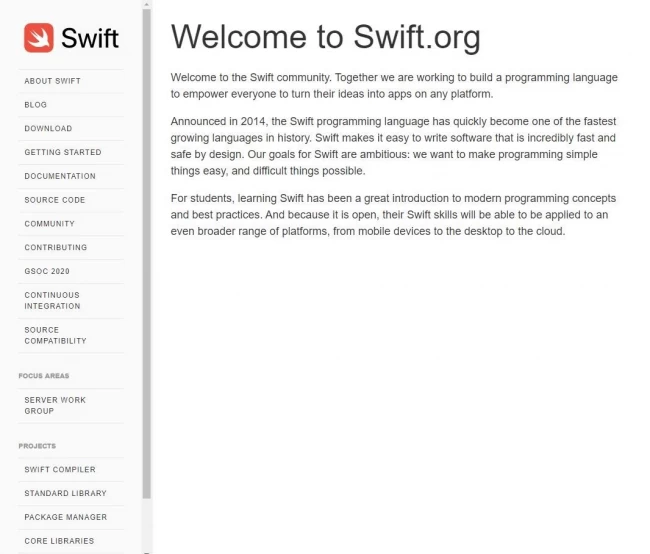Screen dimensions: 650x554
Task: Select Source Code in sidebar
Action: (55, 200)
